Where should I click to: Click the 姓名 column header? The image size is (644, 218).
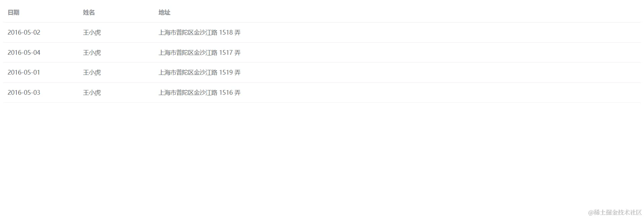[x=89, y=12]
